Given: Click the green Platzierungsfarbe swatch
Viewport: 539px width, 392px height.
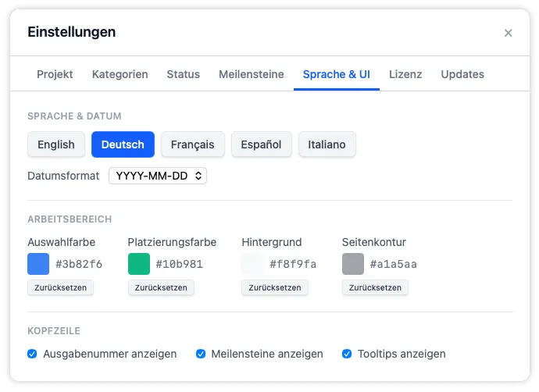Looking at the screenshot, I should pos(139,264).
